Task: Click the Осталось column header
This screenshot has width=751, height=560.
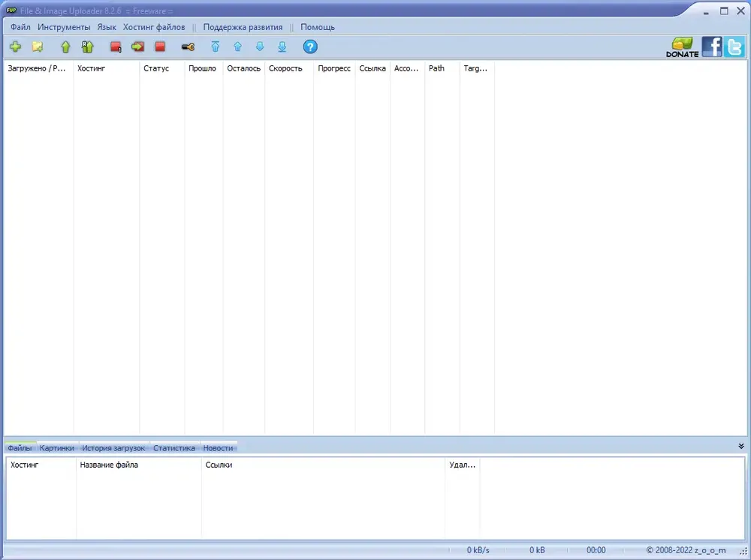Action: [244, 68]
